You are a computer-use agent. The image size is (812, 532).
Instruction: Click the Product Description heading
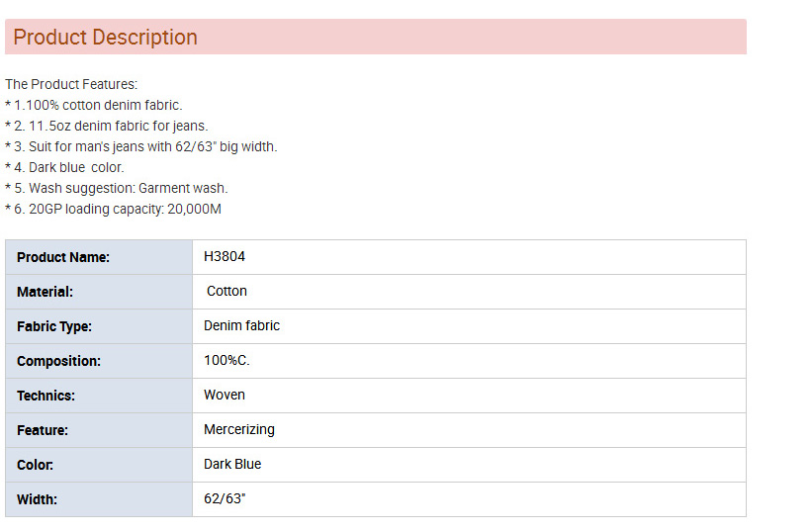pyautogui.click(x=105, y=38)
